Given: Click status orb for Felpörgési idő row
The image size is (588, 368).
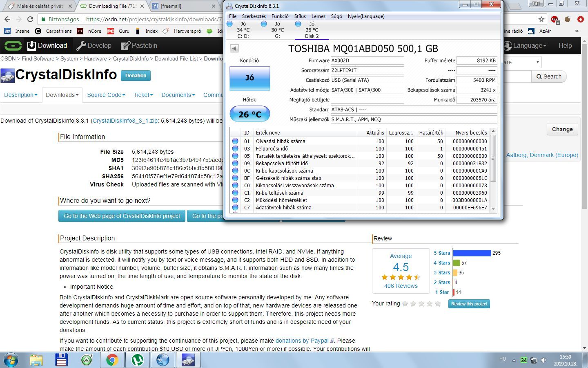Looking at the screenshot, I should 235,148.
